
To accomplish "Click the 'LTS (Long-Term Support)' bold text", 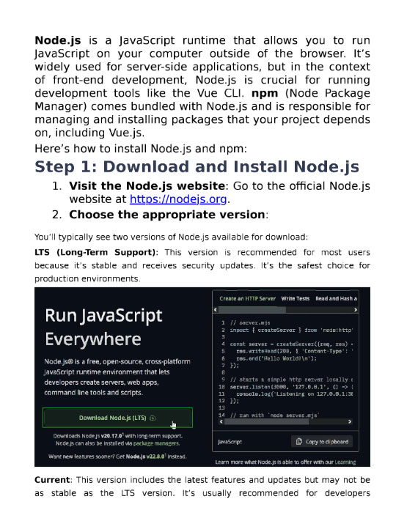I will tap(96, 252).
